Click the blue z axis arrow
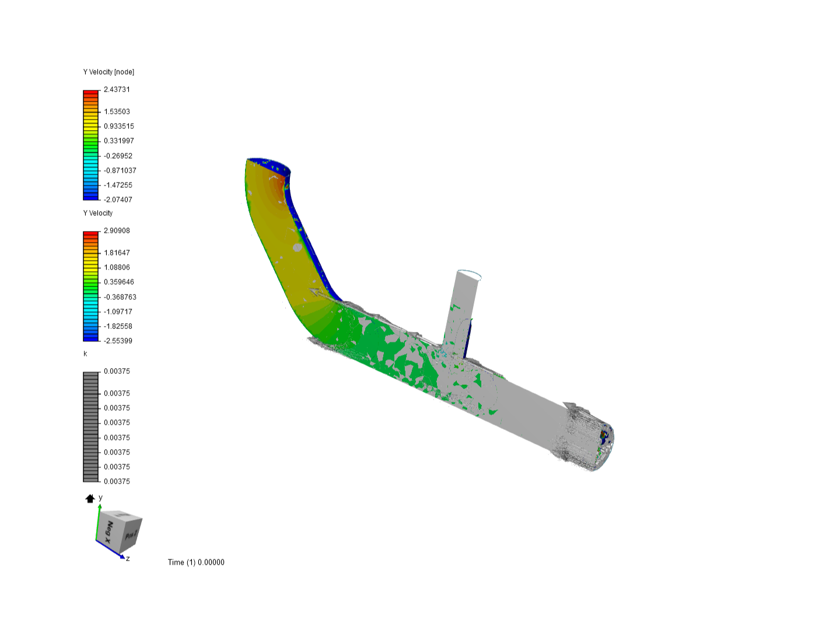Screen dimensions: 840x630 [x=111, y=550]
